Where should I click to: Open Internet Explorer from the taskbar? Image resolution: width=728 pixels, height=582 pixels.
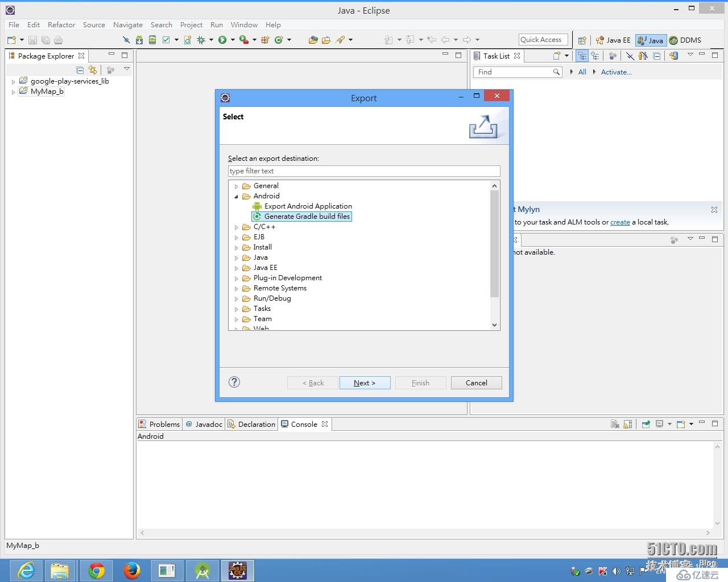(26, 571)
